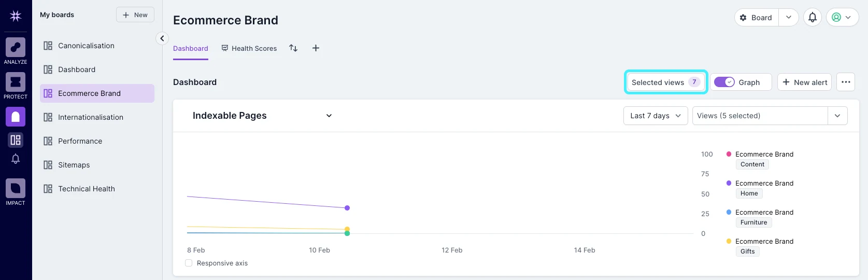
Task: Open the Canonicalisation board
Action: tap(97, 46)
